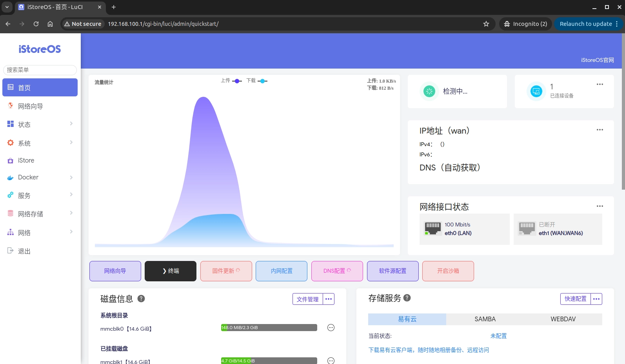Expand the 状态 sidebar menu

tap(40, 125)
